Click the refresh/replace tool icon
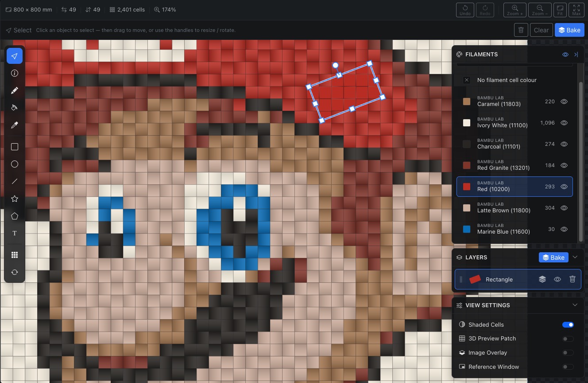 15,272
